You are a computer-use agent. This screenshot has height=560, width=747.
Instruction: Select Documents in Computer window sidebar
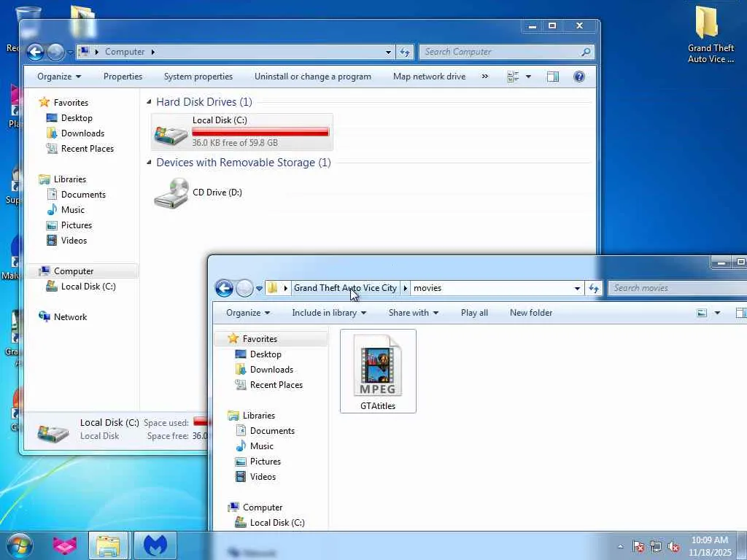tap(83, 194)
